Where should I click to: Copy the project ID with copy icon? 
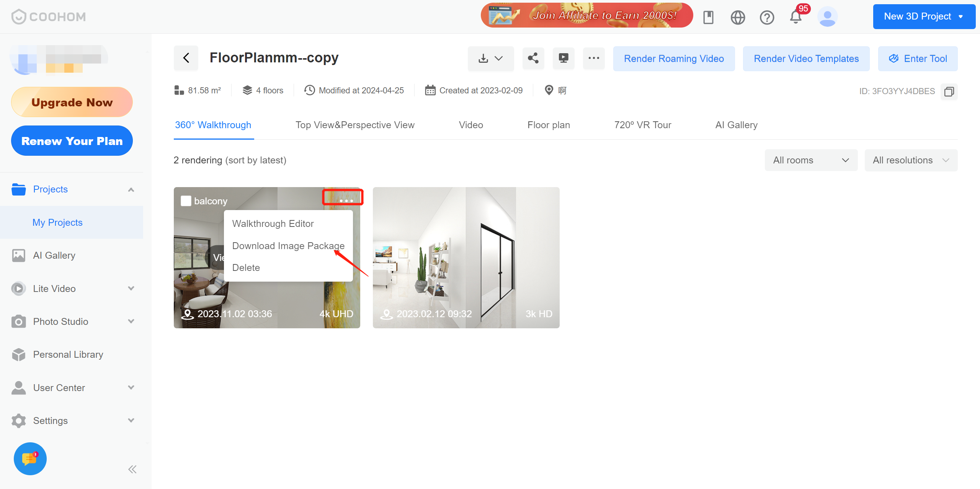[x=949, y=91]
